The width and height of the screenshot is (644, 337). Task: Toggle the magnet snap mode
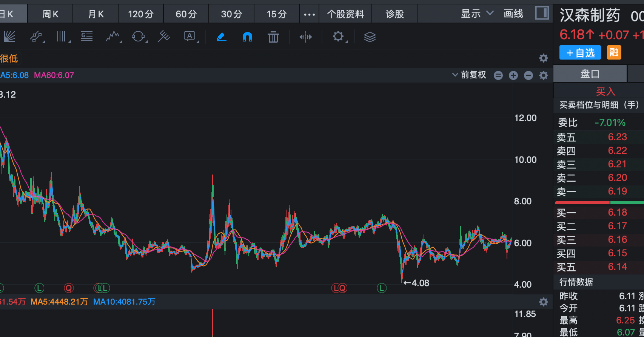[247, 37]
